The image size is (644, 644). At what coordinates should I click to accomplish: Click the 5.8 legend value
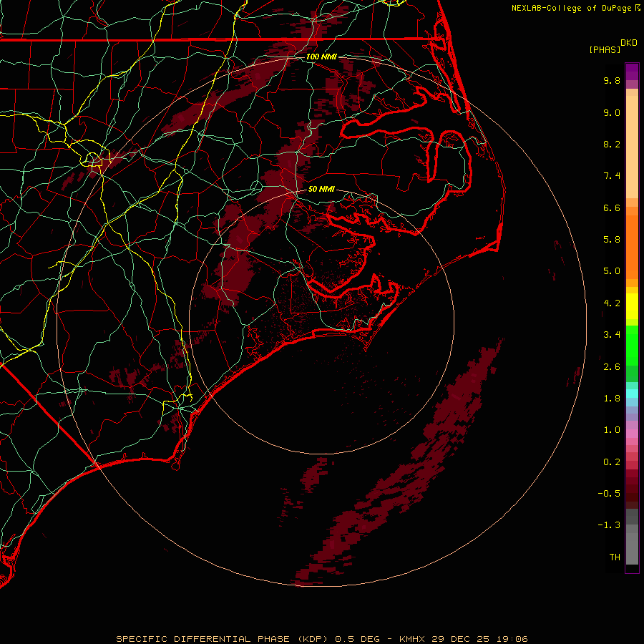coord(612,240)
